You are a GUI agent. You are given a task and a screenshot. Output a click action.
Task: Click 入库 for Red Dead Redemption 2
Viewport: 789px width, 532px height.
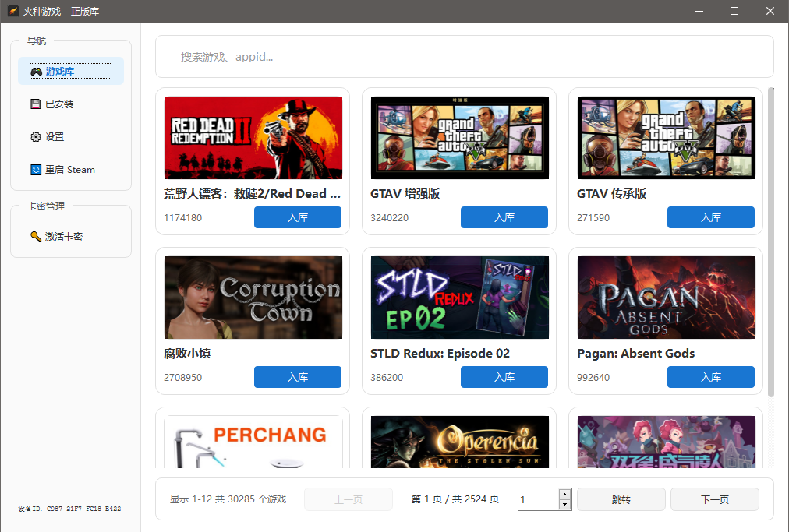click(297, 217)
